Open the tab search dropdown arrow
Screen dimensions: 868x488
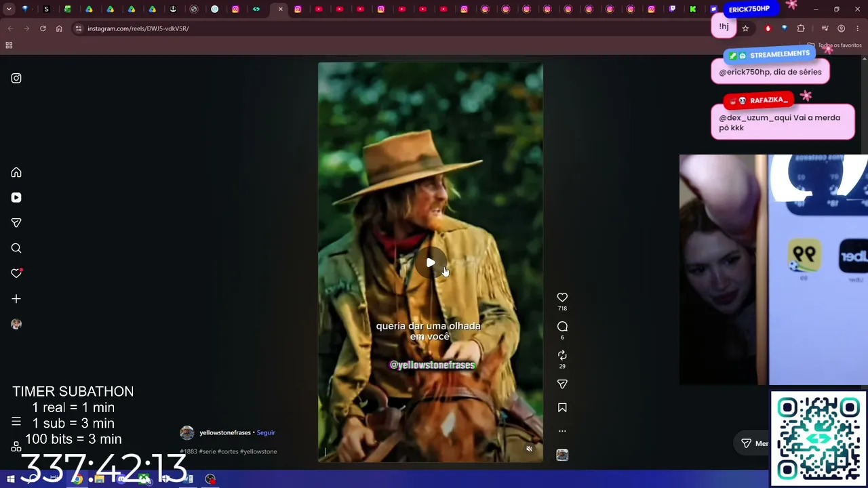(9, 9)
